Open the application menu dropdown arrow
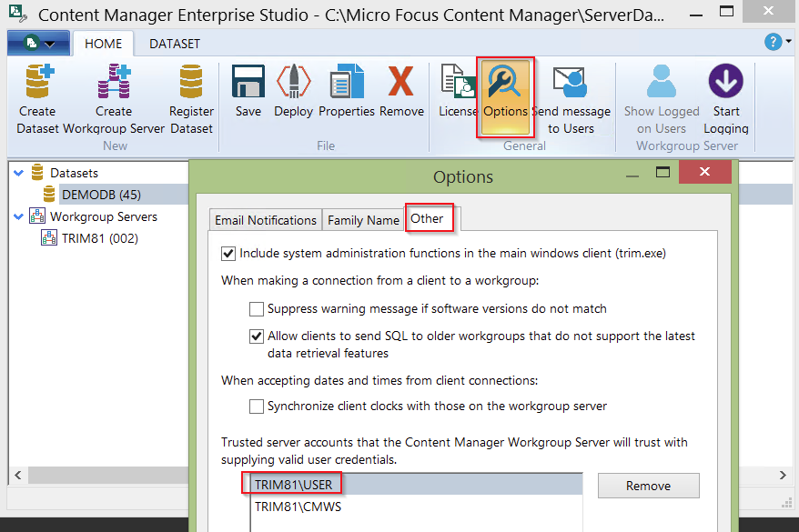 click(x=49, y=44)
